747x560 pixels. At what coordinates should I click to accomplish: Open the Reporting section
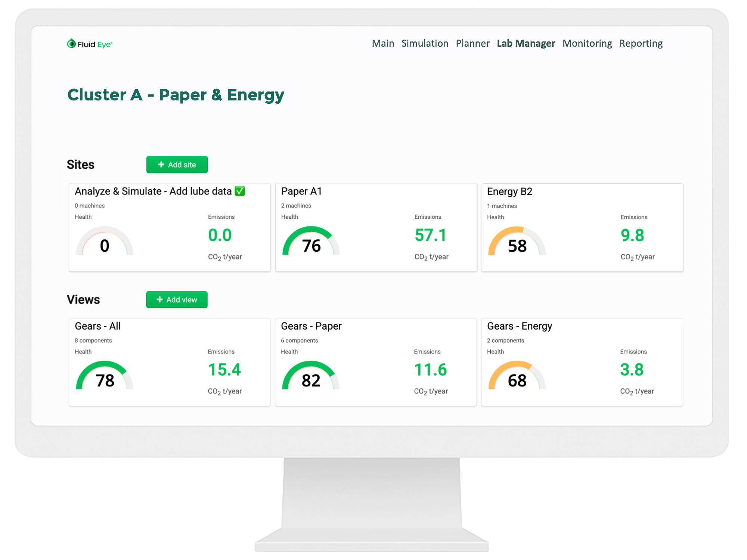pyautogui.click(x=641, y=43)
